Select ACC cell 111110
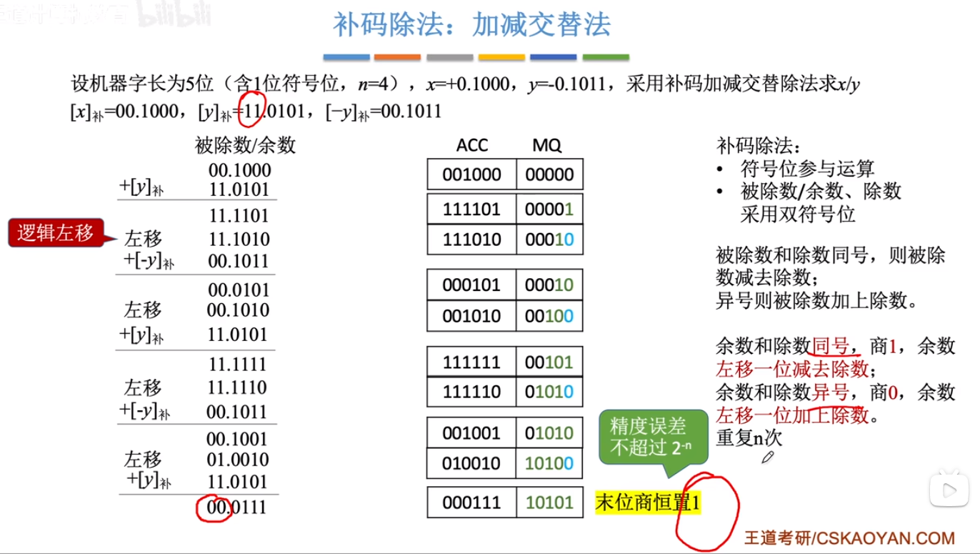The height and width of the screenshot is (554, 980). [x=471, y=392]
